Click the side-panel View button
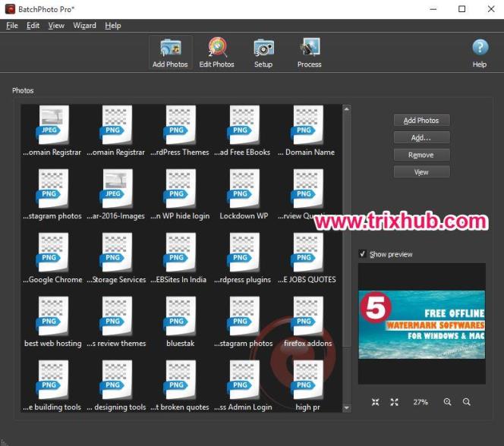This screenshot has width=504, height=446. (421, 172)
